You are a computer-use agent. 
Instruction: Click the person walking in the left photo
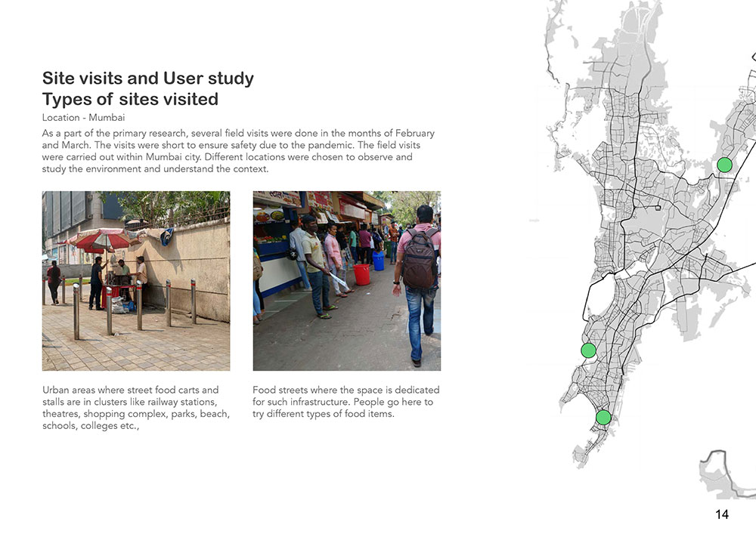click(54, 282)
